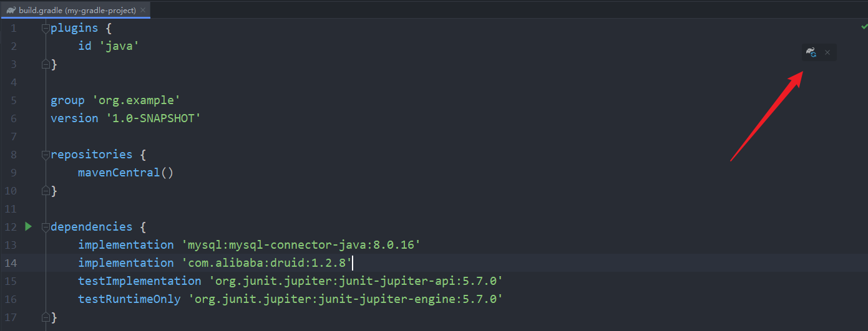Fold the dependencies block at line 12
Screen dimensions: 868x331
click(45, 227)
